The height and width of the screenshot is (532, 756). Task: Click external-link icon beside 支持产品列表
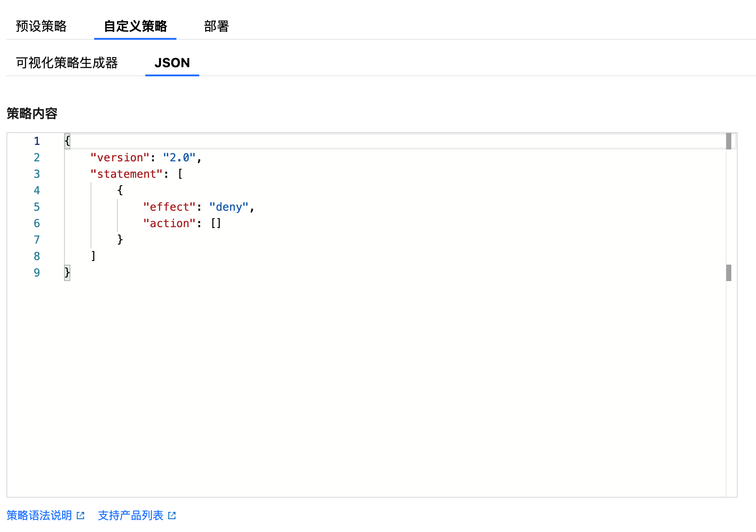(x=172, y=516)
